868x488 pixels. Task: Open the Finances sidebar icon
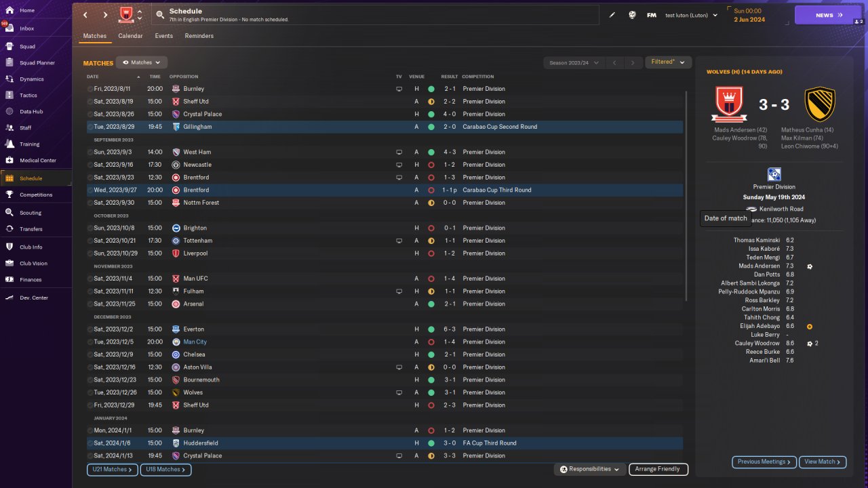click(9, 280)
